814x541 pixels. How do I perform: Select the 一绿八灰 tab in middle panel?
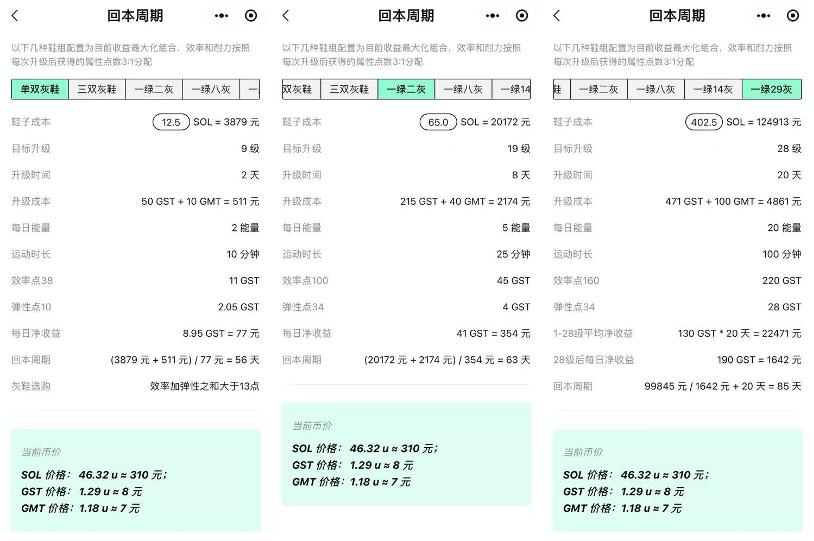(x=463, y=89)
